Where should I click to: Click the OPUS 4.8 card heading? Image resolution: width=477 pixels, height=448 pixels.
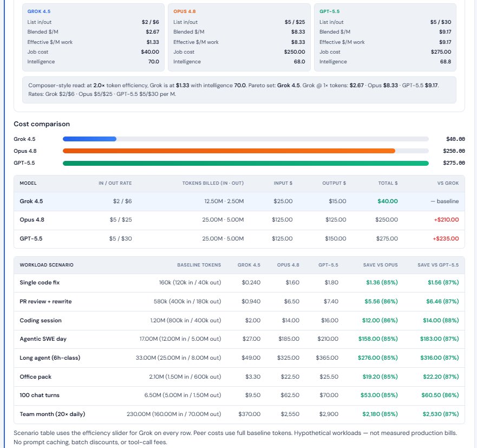click(184, 11)
